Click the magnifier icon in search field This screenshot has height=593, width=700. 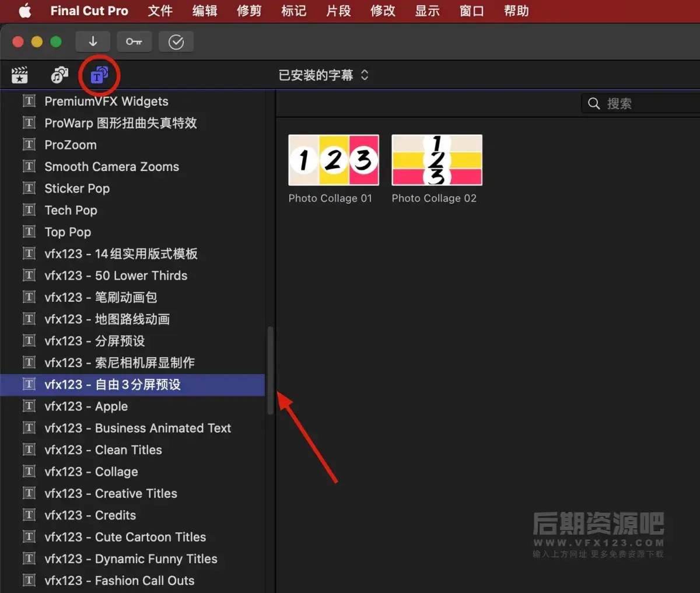[x=594, y=103]
